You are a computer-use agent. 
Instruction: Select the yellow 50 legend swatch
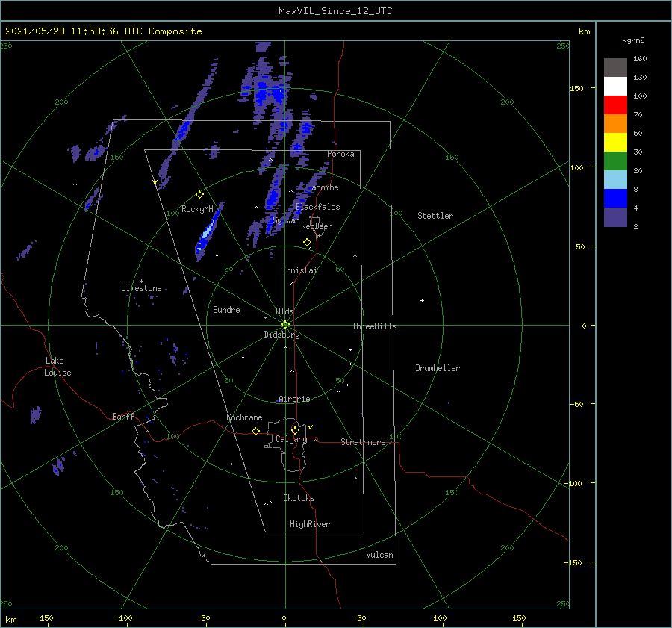615,143
